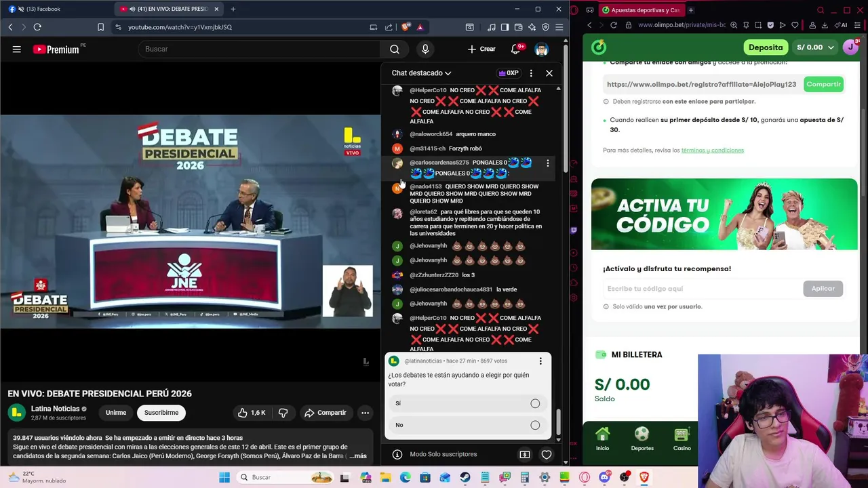Open the Crear menu on YouTube
The width and height of the screenshot is (868, 488).
[x=481, y=49]
